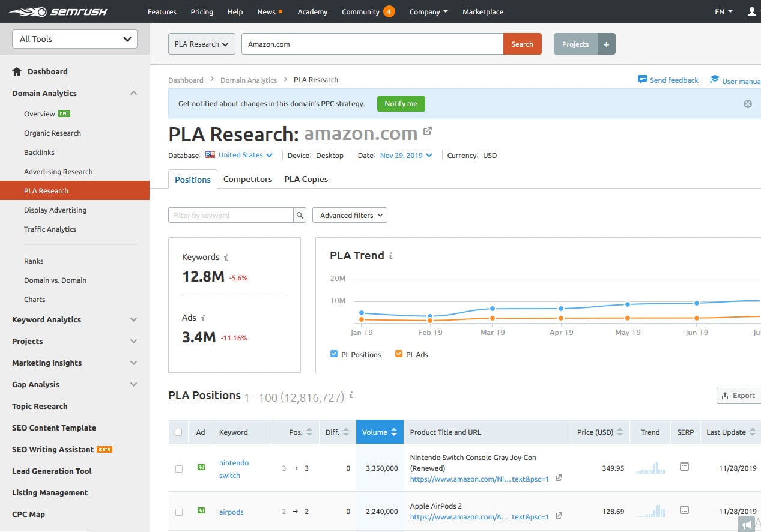Expand the All Tools dropdown
The height and width of the screenshot is (532, 761).
point(74,38)
